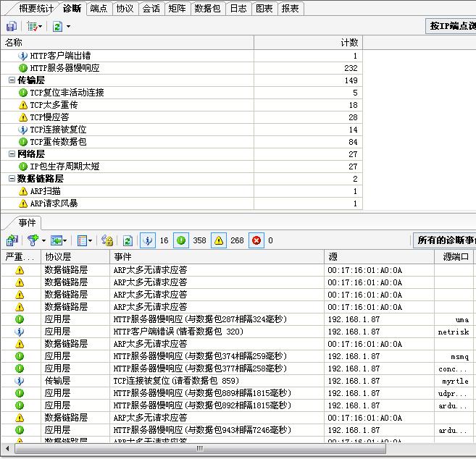Click the filter funnel icon
This screenshot has height=459, width=476.
[33, 240]
